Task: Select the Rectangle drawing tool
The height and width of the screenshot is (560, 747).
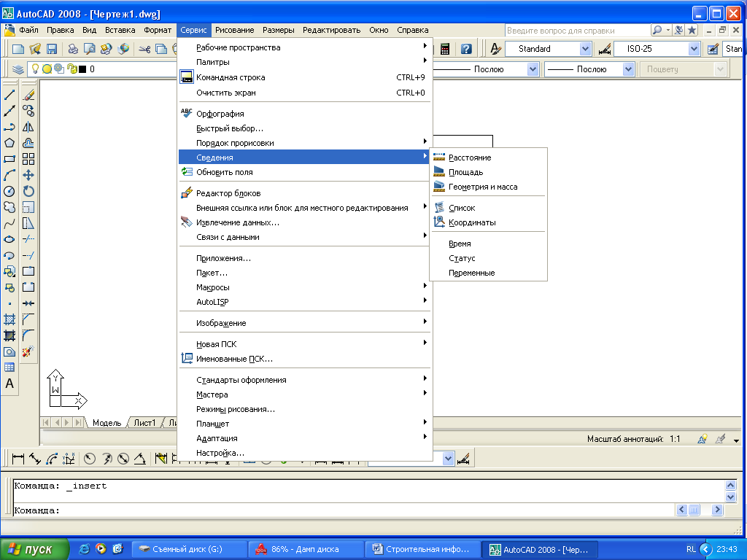Action: click(x=9, y=159)
